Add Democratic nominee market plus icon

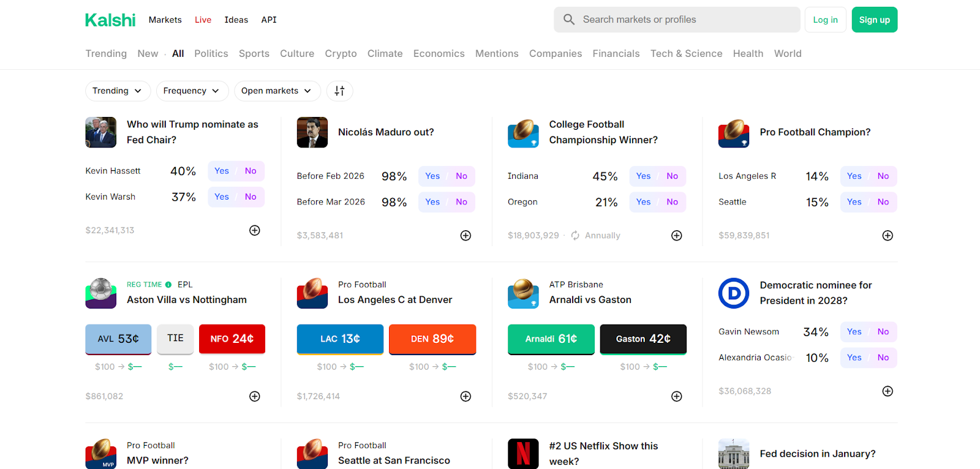click(x=888, y=391)
